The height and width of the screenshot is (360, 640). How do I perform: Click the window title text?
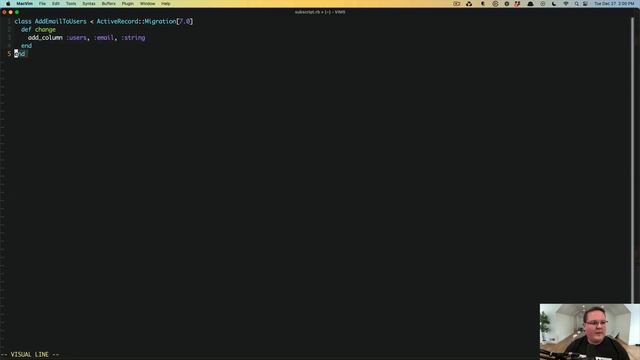320,12
